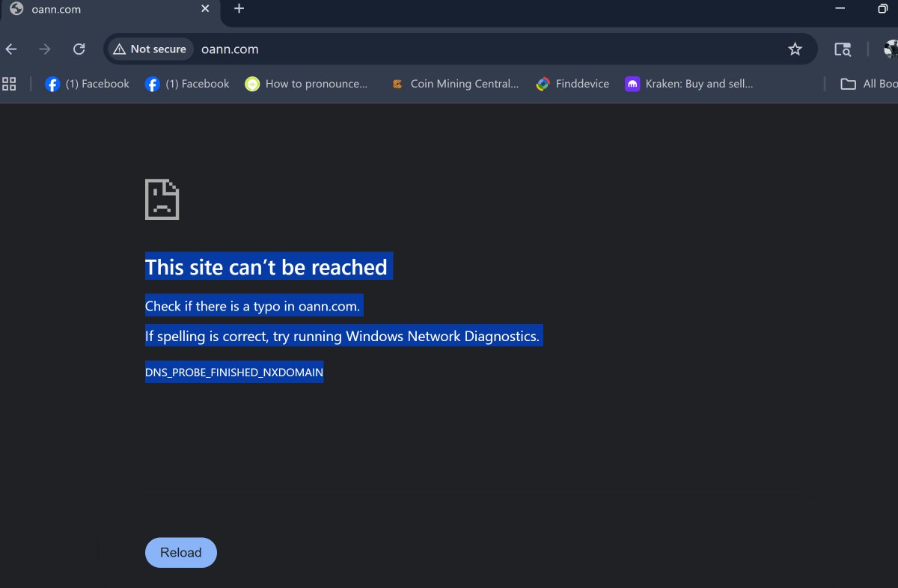Click the sad page error icon
The height and width of the screenshot is (588, 898).
[x=162, y=200]
